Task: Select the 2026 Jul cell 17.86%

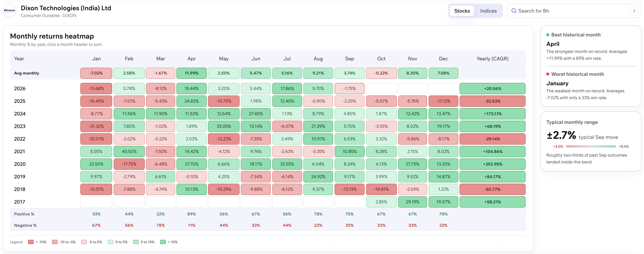Action: 287,88
